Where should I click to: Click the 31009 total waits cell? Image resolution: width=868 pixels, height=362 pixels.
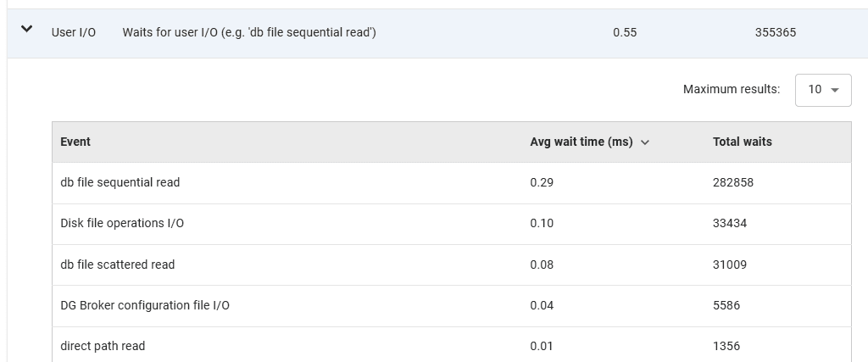coord(730,265)
